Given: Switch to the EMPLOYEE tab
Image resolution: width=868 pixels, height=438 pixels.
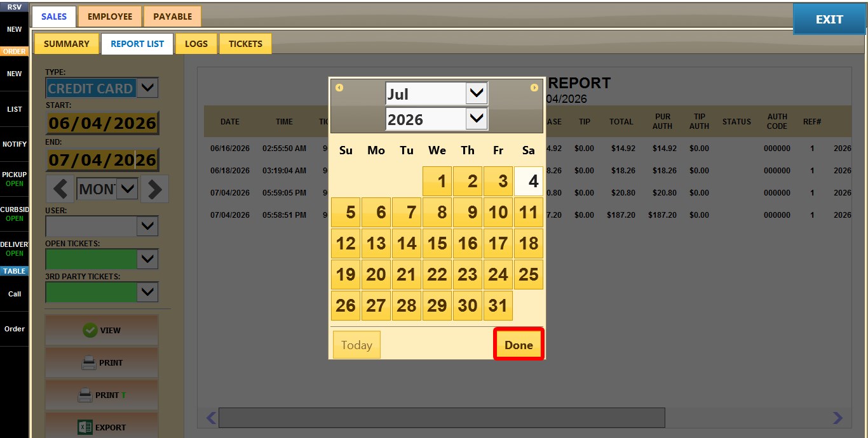Looking at the screenshot, I should (x=110, y=17).
